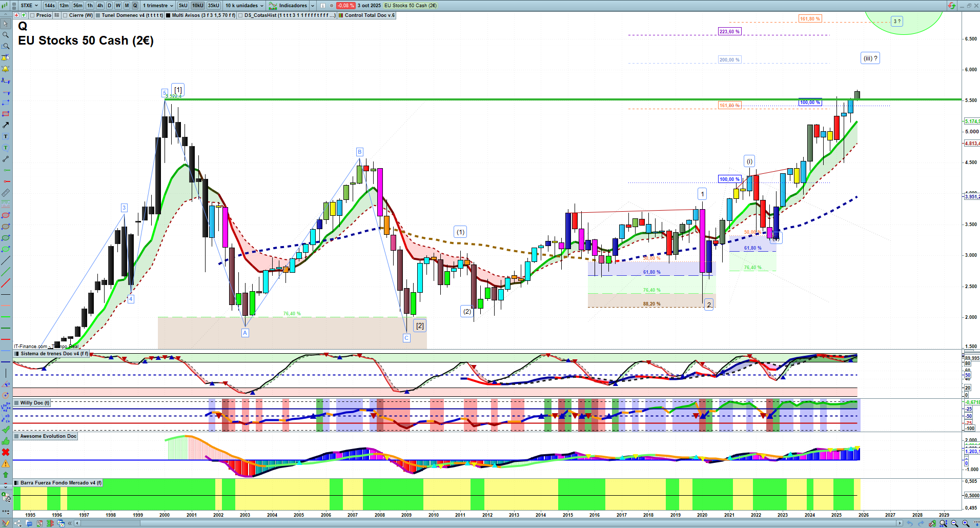Click the zoom out magnifier at bottom right
This screenshot has height=528, width=980.
point(954,523)
